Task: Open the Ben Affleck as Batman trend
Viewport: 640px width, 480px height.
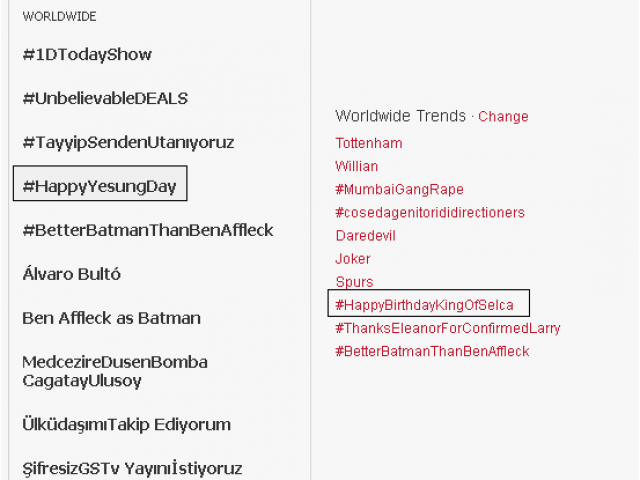Action: coord(111,318)
